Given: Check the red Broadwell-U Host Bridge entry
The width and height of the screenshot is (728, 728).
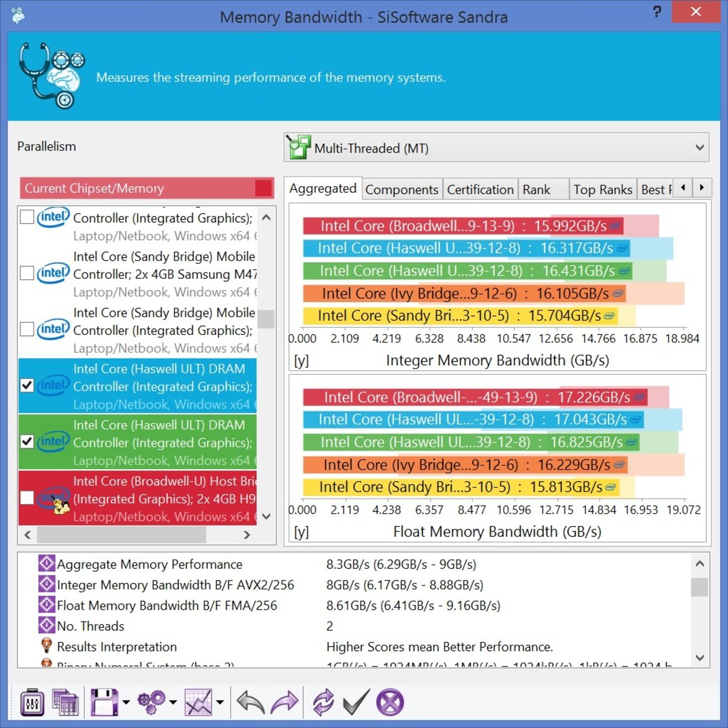Looking at the screenshot, I should (27, 498).
